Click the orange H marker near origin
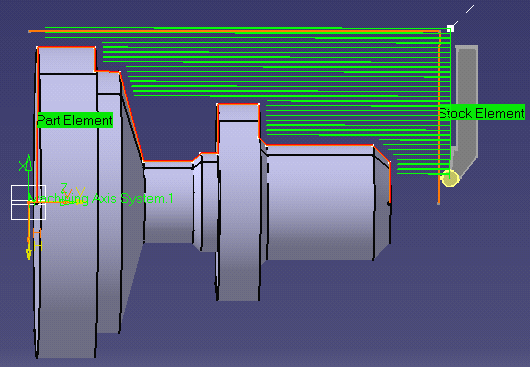This screenshot has width=530, height=367. 37,233
